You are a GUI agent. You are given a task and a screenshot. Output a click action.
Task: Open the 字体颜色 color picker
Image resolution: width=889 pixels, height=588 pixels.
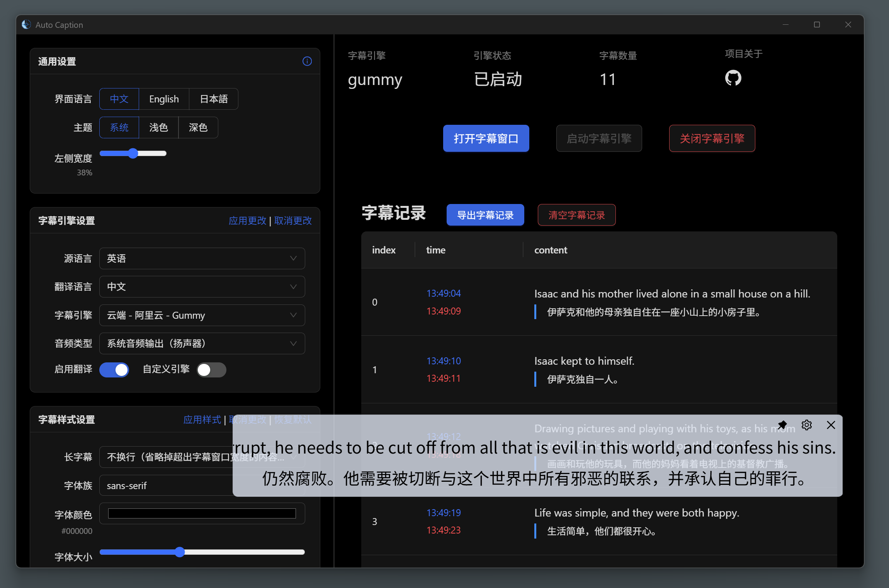202,513
